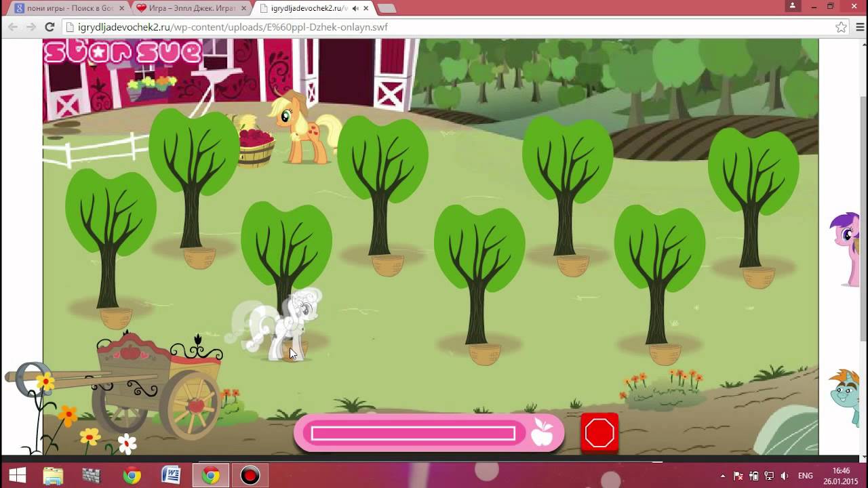Close the 'пони игры' tab
Screen dimensions: 868x488
[x=121, y=8]
